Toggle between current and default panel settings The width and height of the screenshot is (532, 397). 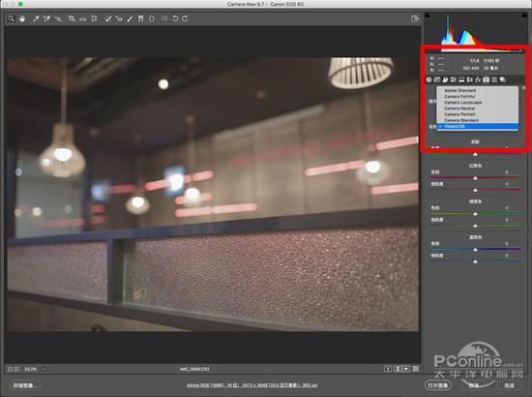[x=416, y=369]
